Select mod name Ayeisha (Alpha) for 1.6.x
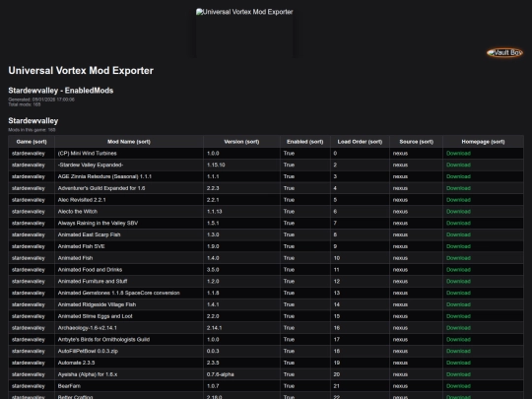The width and height of the screenshot is (532, 399). pos(88,374)
